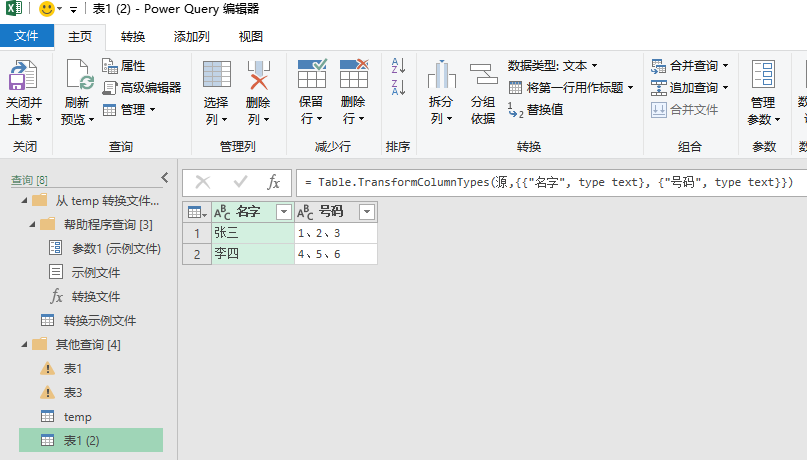
Task: Switch to the 添加列 (Add Column) tab
Action: click(191, 37)
